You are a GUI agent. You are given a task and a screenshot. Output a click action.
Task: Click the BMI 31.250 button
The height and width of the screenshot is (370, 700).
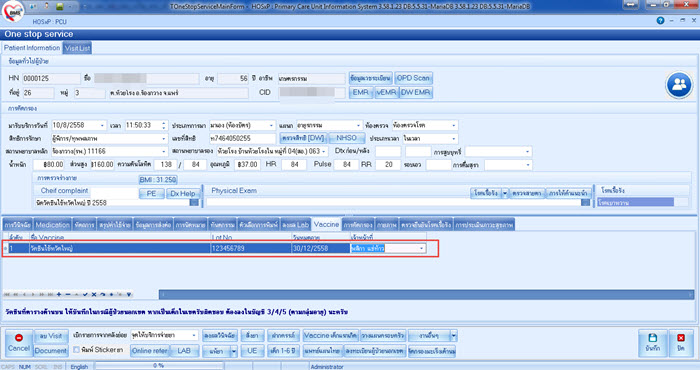point(158,180)
